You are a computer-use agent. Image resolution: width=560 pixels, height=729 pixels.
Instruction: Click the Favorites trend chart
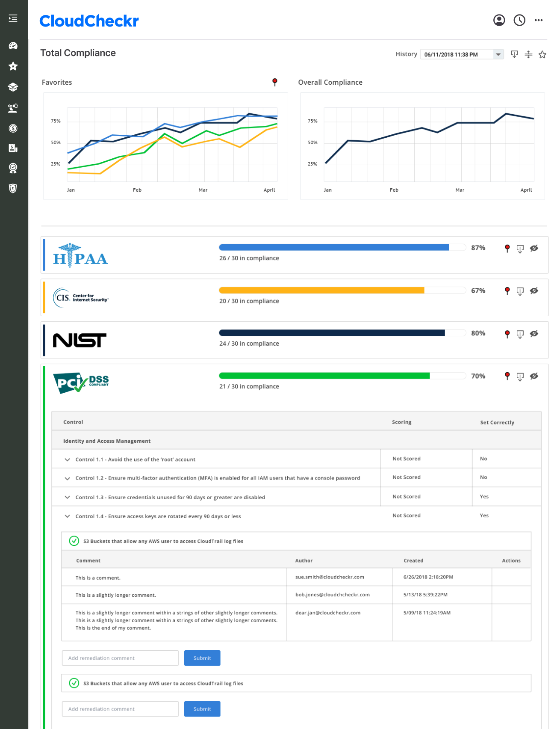pyautogui.click(x=166, y=146)
